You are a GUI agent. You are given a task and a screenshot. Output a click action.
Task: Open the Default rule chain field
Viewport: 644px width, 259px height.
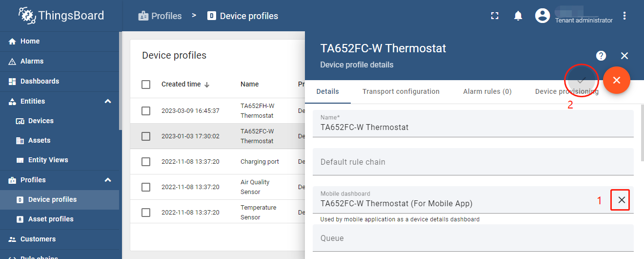coord(473,162)
